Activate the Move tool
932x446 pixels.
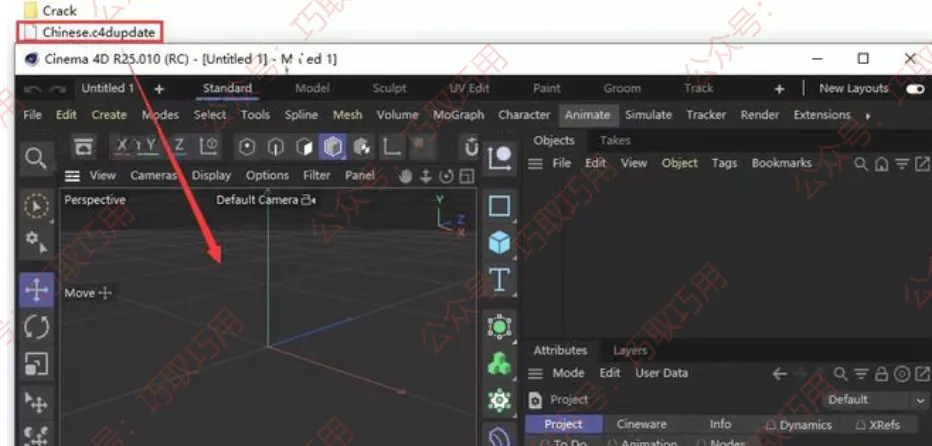tap(36, 290)
